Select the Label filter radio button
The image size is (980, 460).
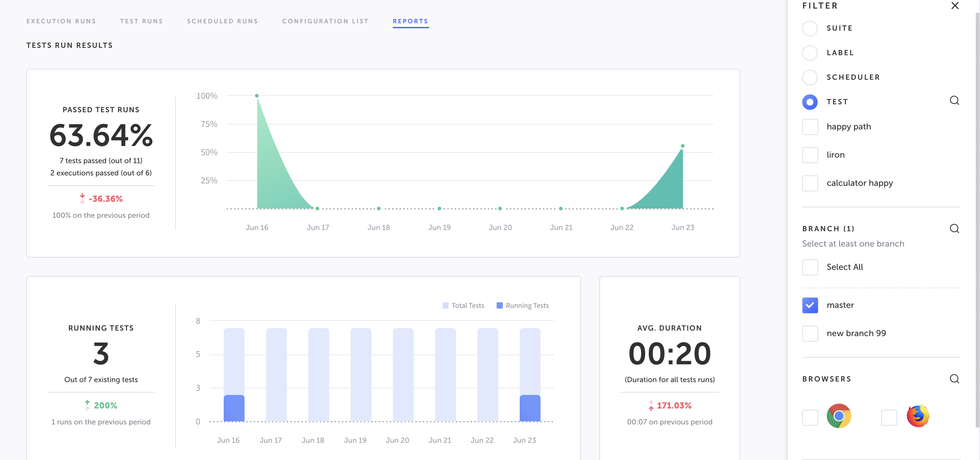pyautogui.click(x=810, y=53)
